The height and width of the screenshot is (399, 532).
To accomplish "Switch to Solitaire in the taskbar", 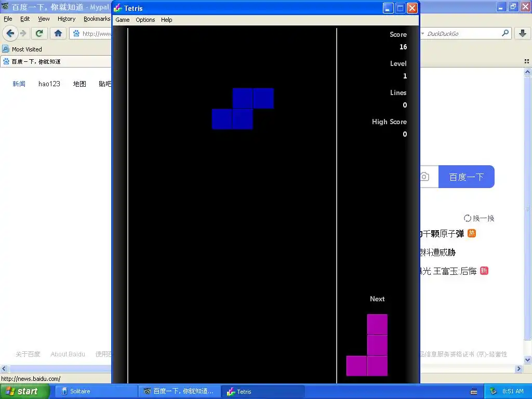I will 95,391.
